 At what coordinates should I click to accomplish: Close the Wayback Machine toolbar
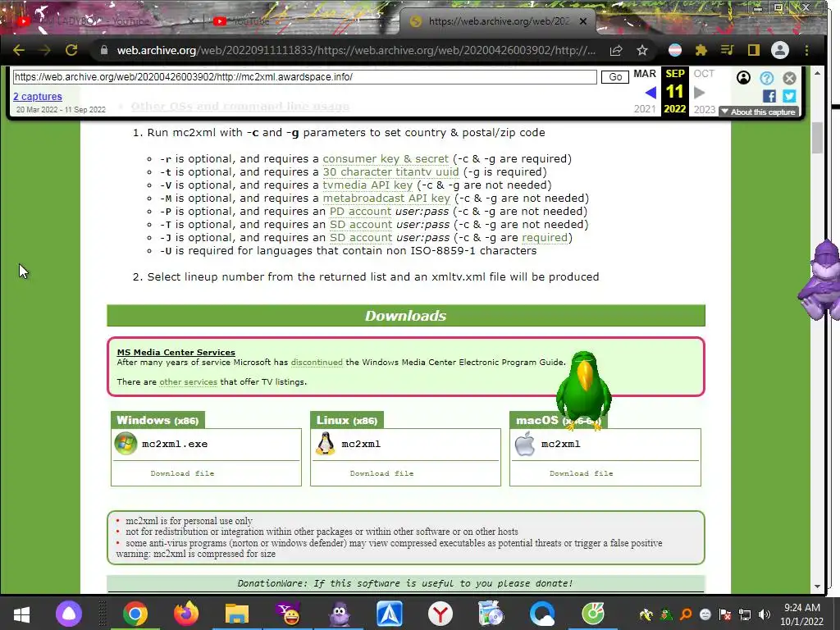click(789, 78)
